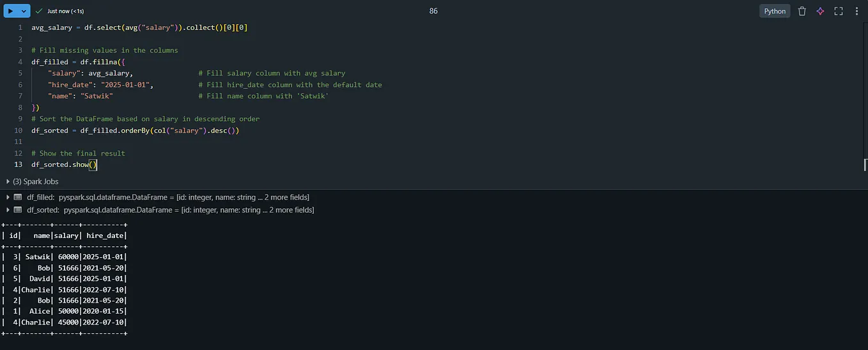Click the Bob row with id 2

click(x=64, y=301)
